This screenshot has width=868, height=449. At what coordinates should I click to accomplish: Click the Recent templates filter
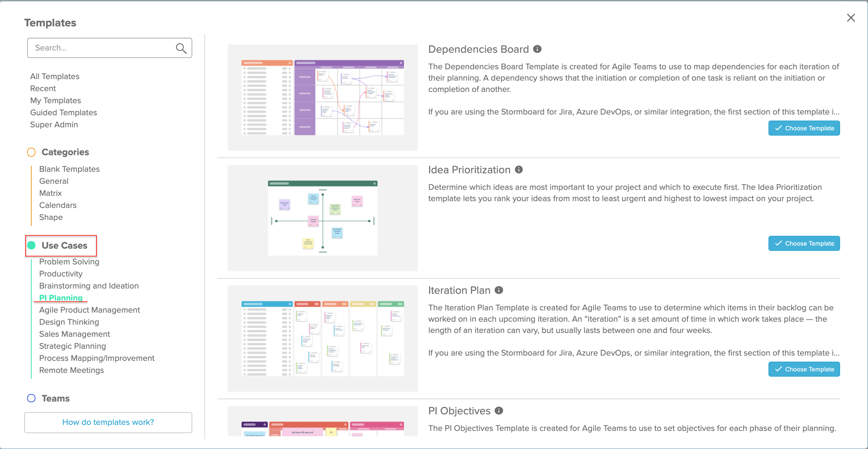tap(43, 88)
